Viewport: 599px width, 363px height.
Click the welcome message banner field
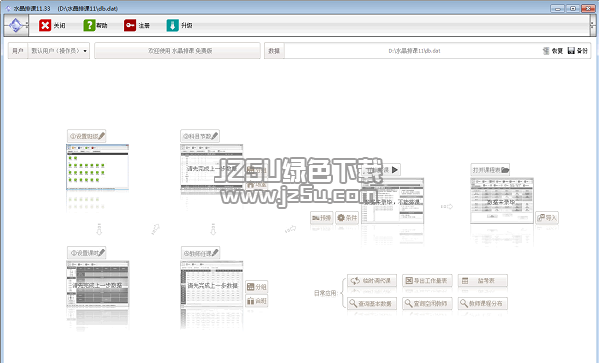(x=178, y=50)
